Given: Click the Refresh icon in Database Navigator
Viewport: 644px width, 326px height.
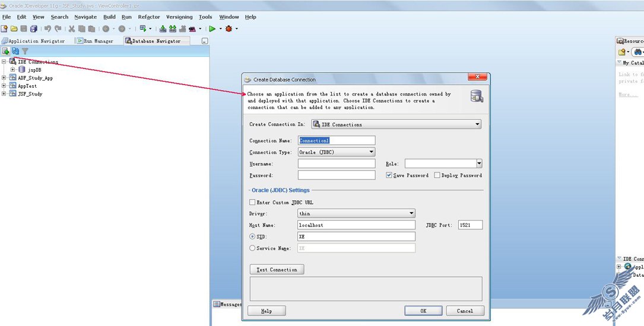Looking at the screenshot, I should [15, 51].
